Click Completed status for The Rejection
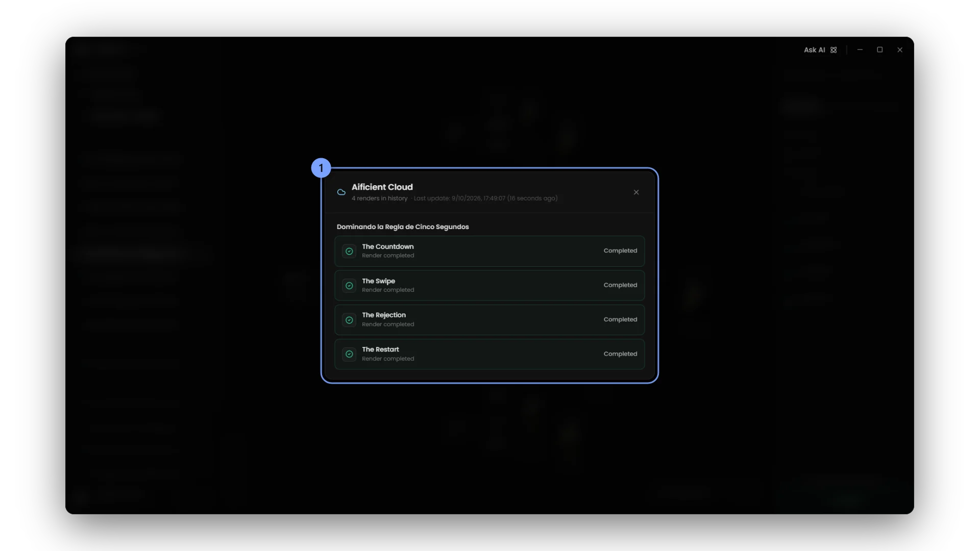This screenshot has height=551, width=980. (620, 319)
